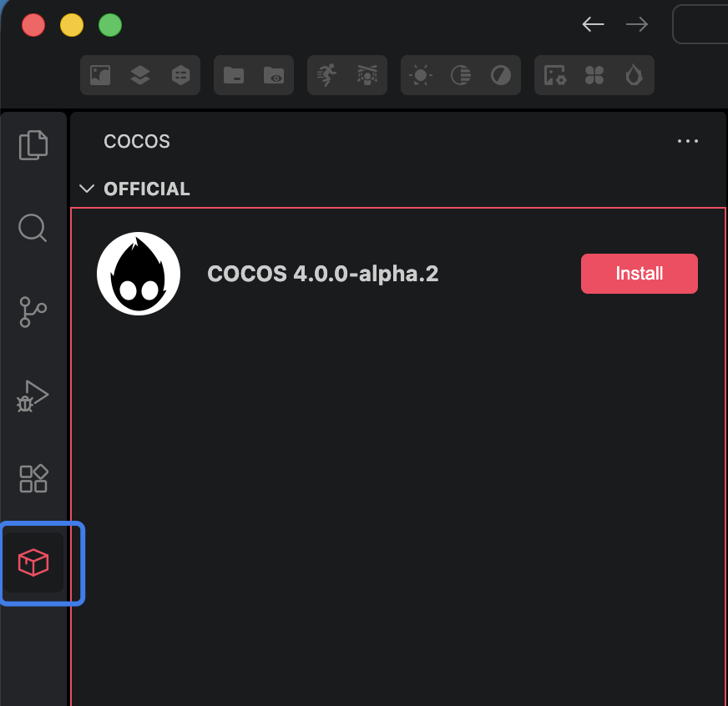Select the red Cocos cube icon

point(33,562)
